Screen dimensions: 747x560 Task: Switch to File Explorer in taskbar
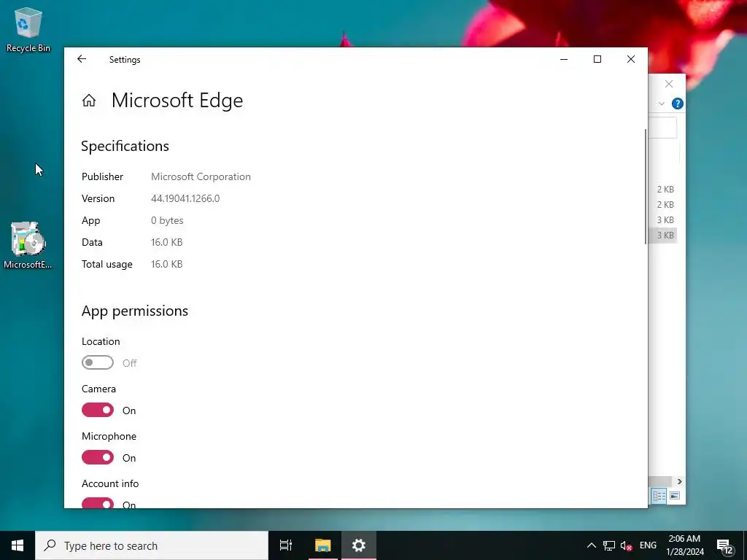click(x=322, y=545)
